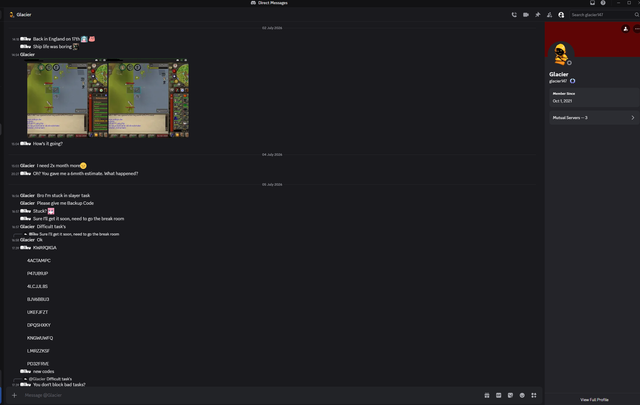The image size is (640, 405).
Task: Click the message 'new codes'
Action: [x=43, y=372]
